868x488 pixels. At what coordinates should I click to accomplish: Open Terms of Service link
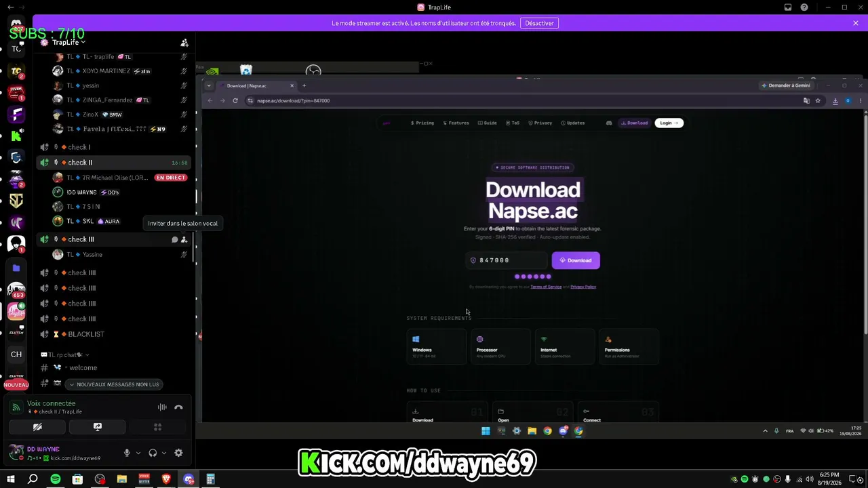(x=546, y=287)
